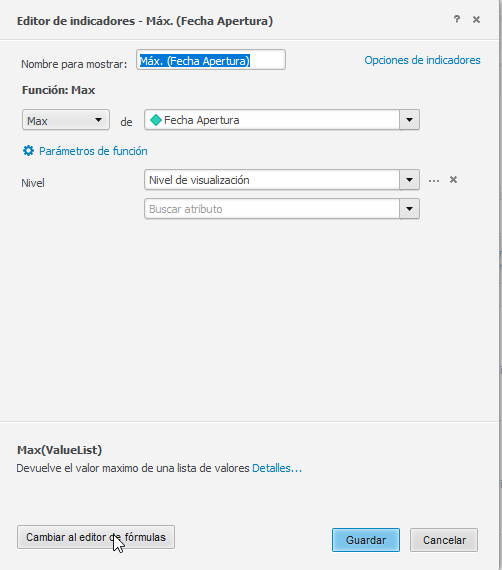Click the gear icon for function parameters
This screenshot has height=570, width=502.
tap(28, 150)
